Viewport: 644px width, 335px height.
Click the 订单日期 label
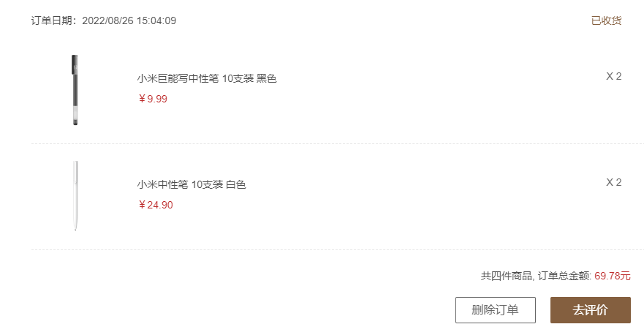[53, 20]
